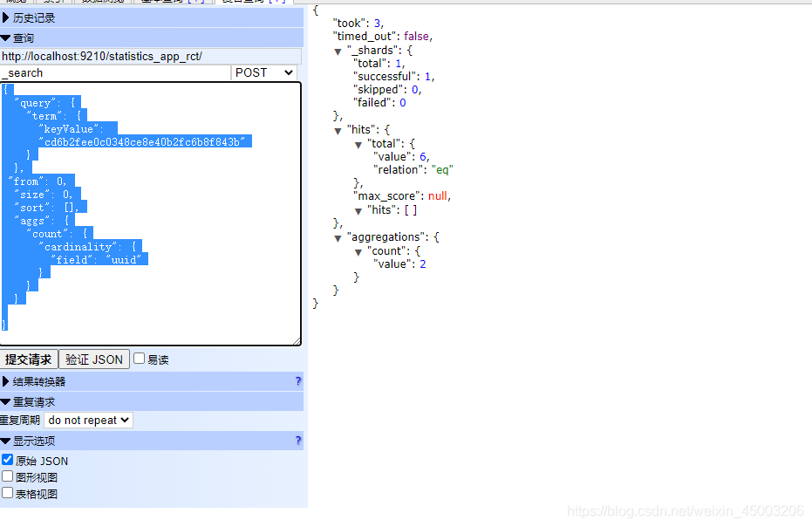
Task: Open the 'do not repeat' dropdown
Action: click(89, 421)
